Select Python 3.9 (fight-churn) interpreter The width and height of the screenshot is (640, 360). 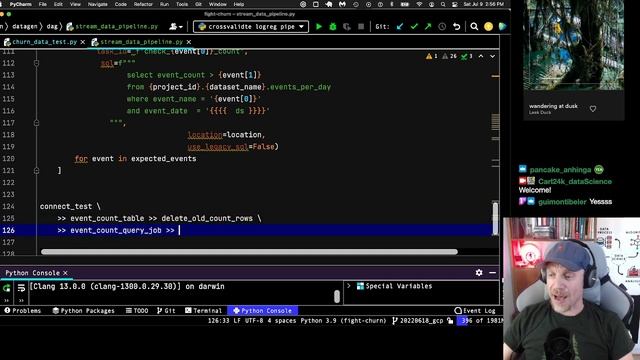[343, 321]
